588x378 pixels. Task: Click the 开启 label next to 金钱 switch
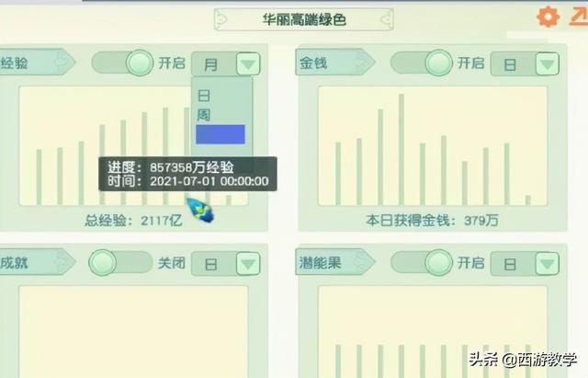[x=471, y=63]
